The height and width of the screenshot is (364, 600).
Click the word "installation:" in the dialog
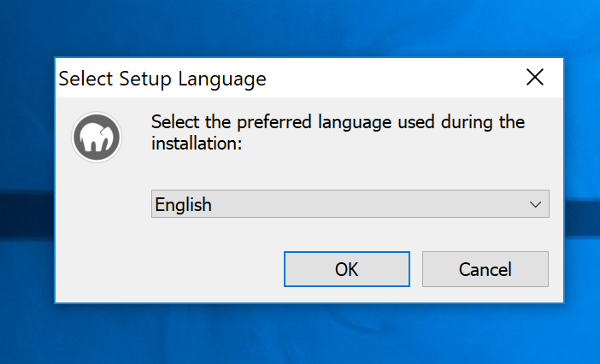[x=197, y=144]
